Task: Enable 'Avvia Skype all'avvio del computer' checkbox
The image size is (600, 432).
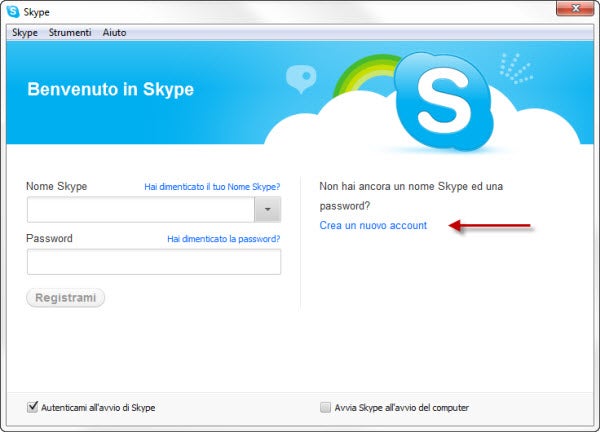Action: click(x=325, y=407)
